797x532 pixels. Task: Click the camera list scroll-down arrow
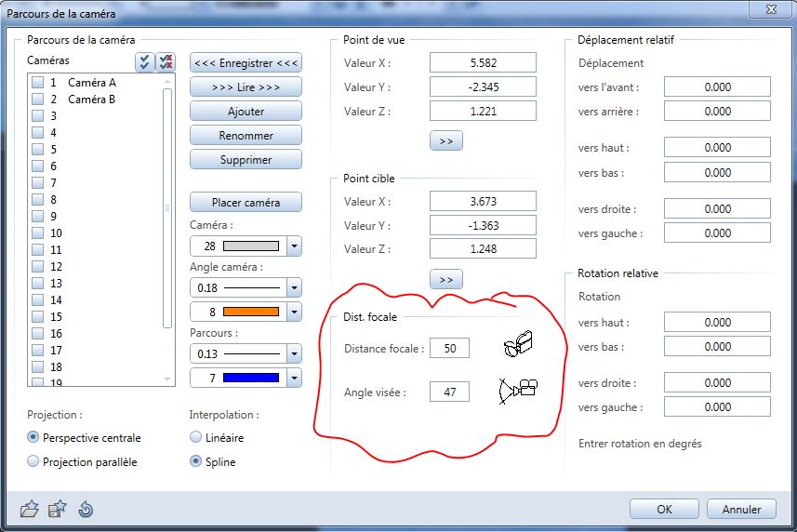167,379
